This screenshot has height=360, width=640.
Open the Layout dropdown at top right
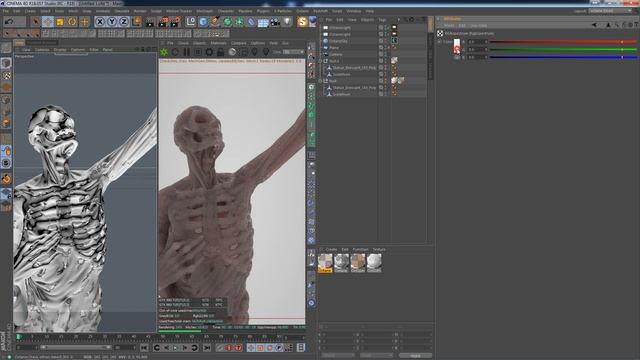pos(610,11)
